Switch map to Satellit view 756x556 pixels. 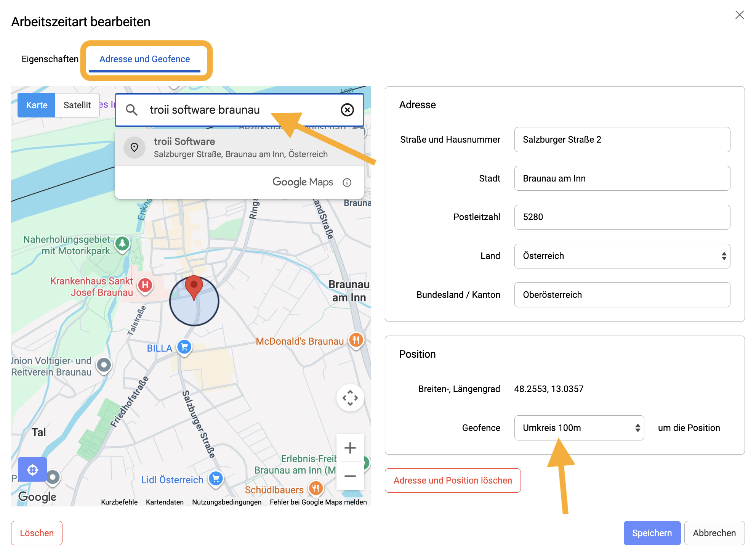pos(77,105)
